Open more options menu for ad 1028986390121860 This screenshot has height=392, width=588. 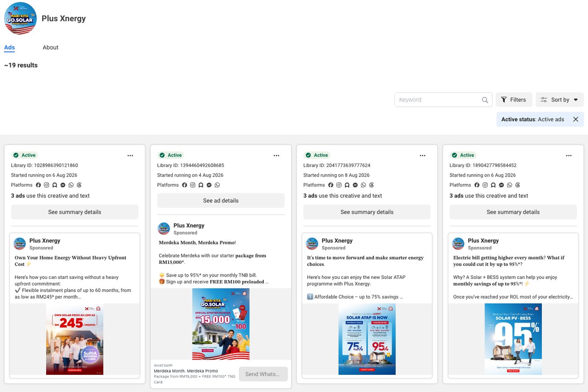point(130,156)
